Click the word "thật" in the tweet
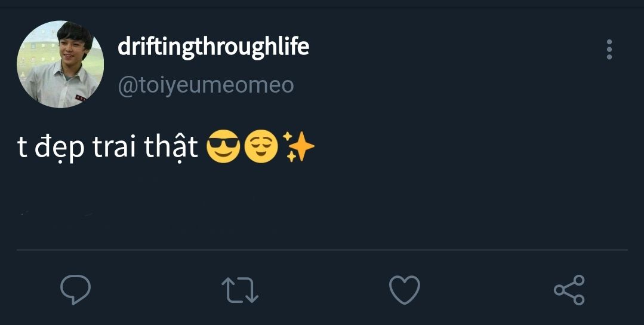644x325 pixels. (171, 148)
